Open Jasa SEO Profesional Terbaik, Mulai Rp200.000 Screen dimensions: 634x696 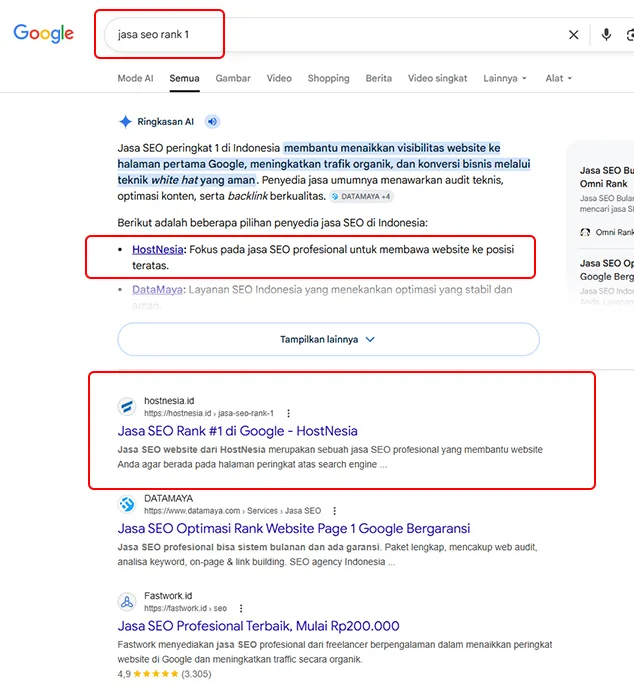tap(258, 626)
